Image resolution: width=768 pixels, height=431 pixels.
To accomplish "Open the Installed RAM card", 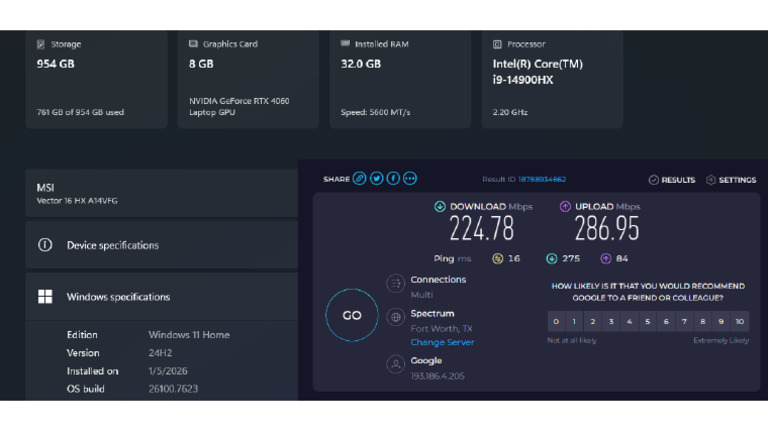I will pos(400,79).
